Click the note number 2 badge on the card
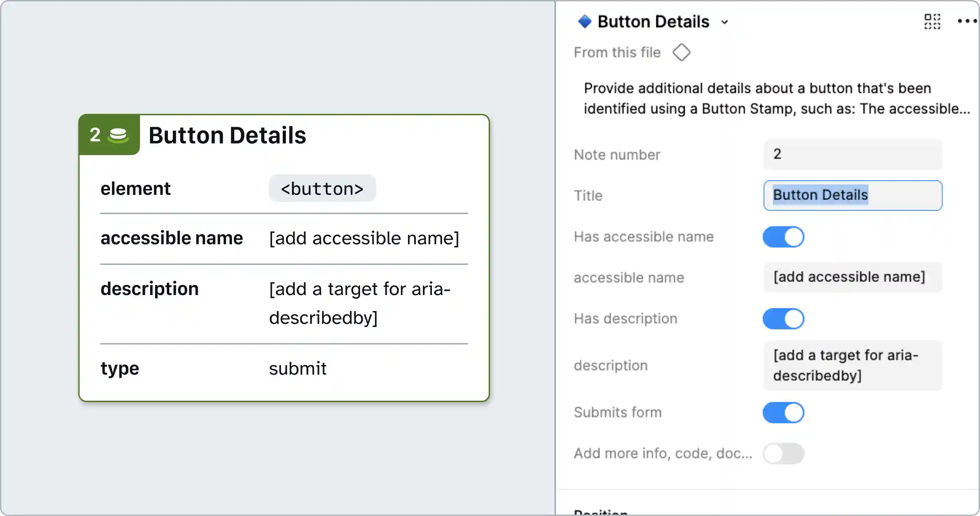The image size is (980, 516). (x=96, y=134)
